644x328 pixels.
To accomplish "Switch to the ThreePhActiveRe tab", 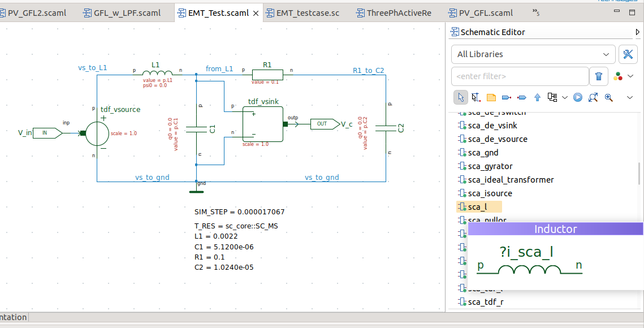I will (x=394, y=13).
